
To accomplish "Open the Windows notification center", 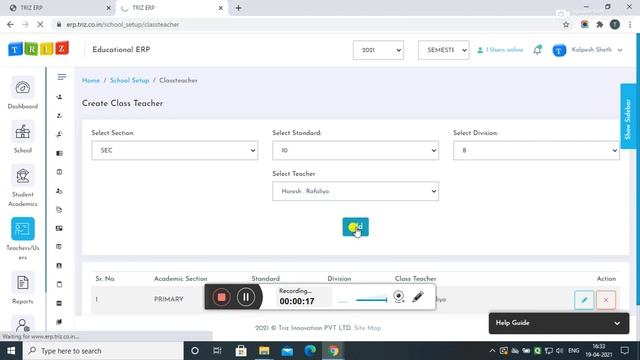I will tap(624, 351).
